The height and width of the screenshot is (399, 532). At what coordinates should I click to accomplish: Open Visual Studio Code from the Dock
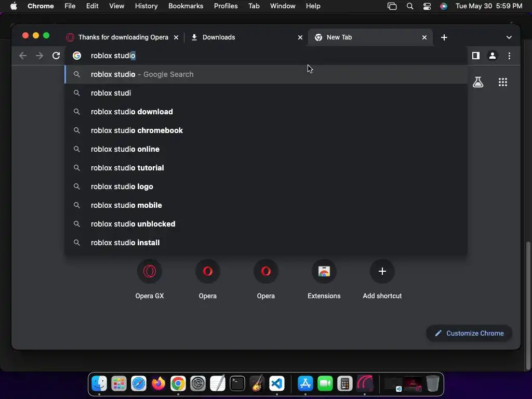coord(276,383)
